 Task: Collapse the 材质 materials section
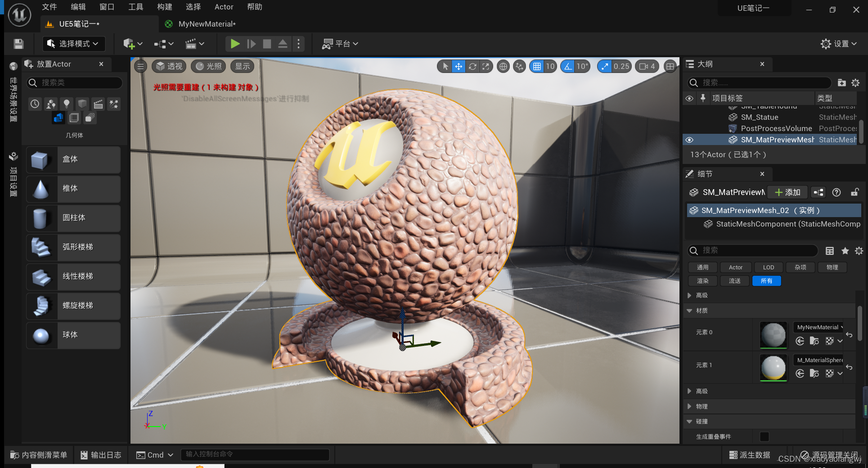689,310
